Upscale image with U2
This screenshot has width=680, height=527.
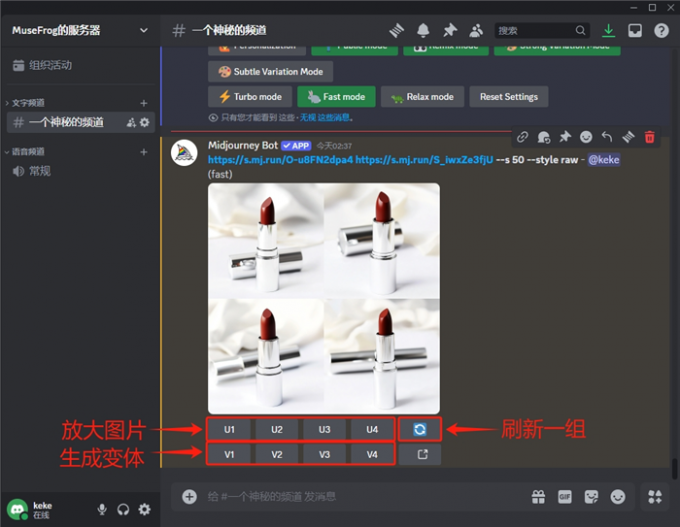(277, 429)
